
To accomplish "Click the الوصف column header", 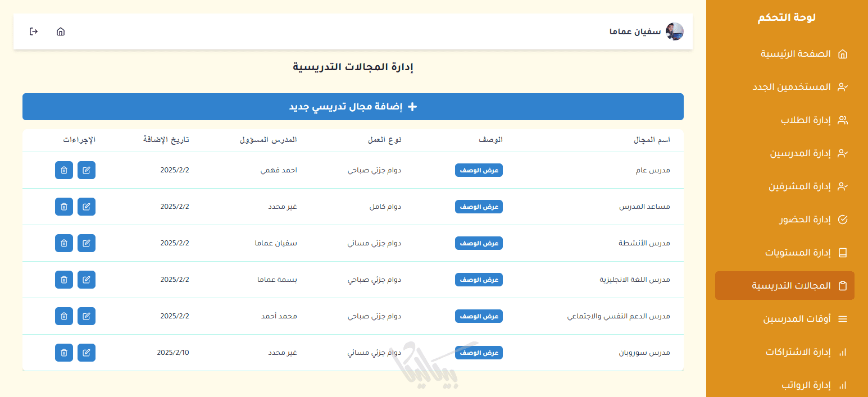I will [x=490, y=139].
